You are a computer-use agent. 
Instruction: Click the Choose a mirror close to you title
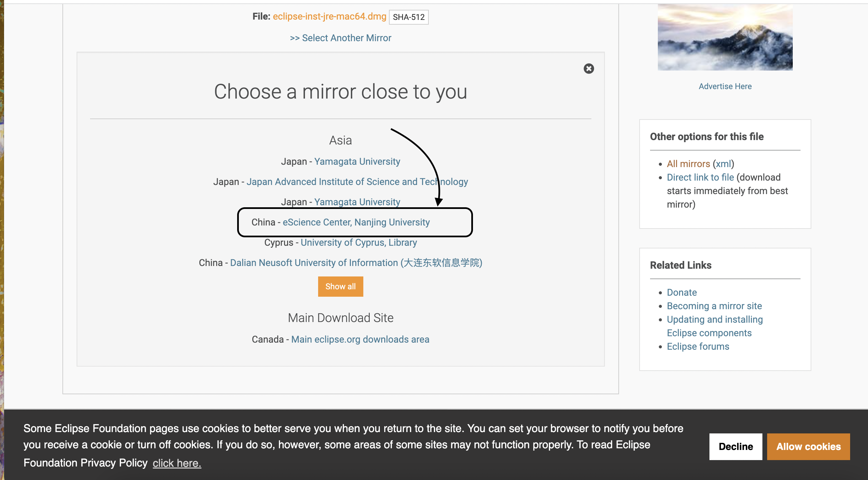340,91
